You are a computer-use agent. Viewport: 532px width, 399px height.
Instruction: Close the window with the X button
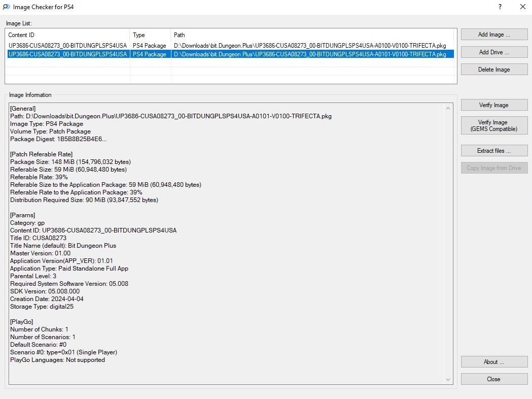(x=522, y=7)
